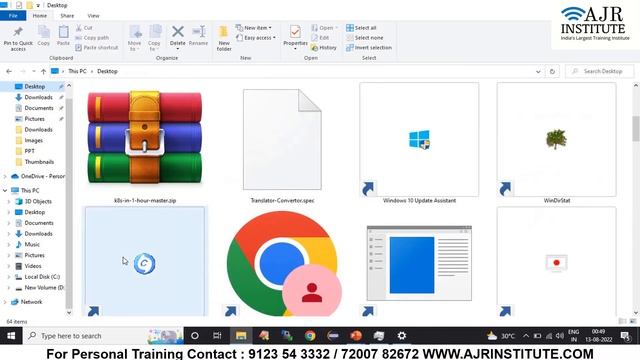
Task: Expand the New Volume (D:) node
Action: click(9, 288)
